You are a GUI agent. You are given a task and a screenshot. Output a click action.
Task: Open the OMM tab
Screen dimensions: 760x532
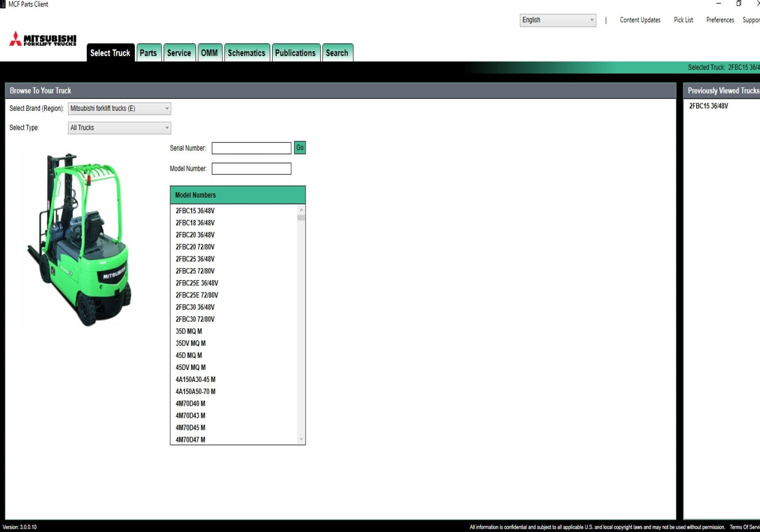(x=209, y=53)
